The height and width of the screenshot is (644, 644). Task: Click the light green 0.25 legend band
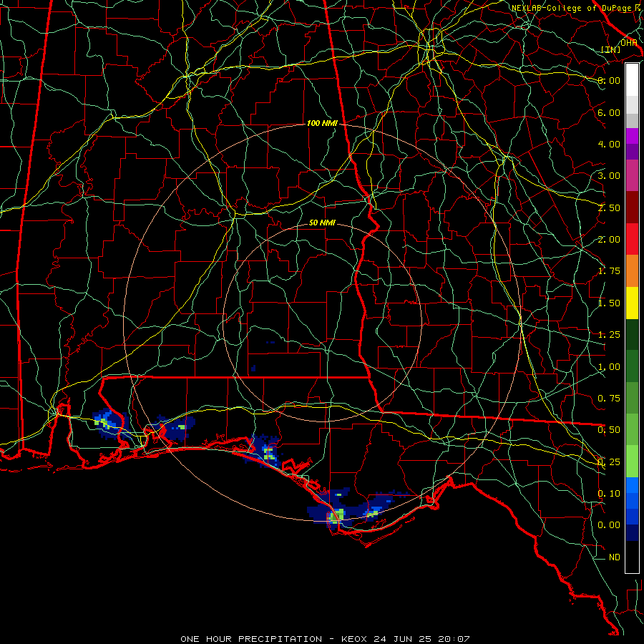[x=632, y=462]
